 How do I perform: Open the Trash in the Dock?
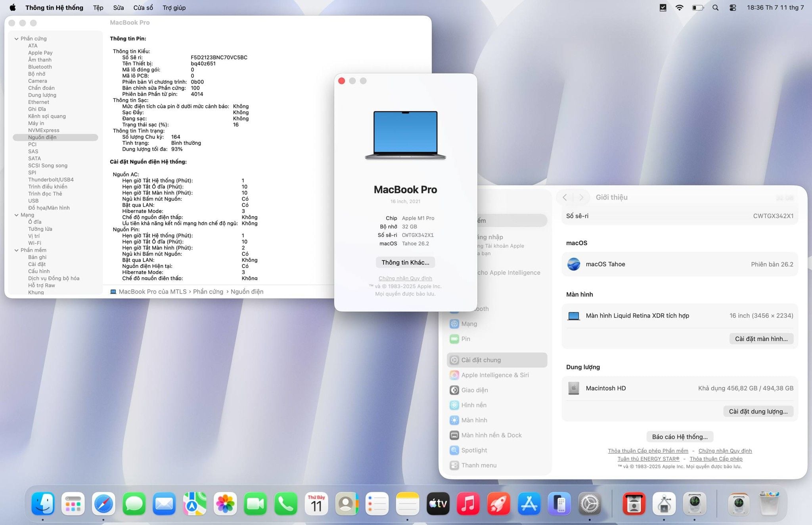click(769, 504)
